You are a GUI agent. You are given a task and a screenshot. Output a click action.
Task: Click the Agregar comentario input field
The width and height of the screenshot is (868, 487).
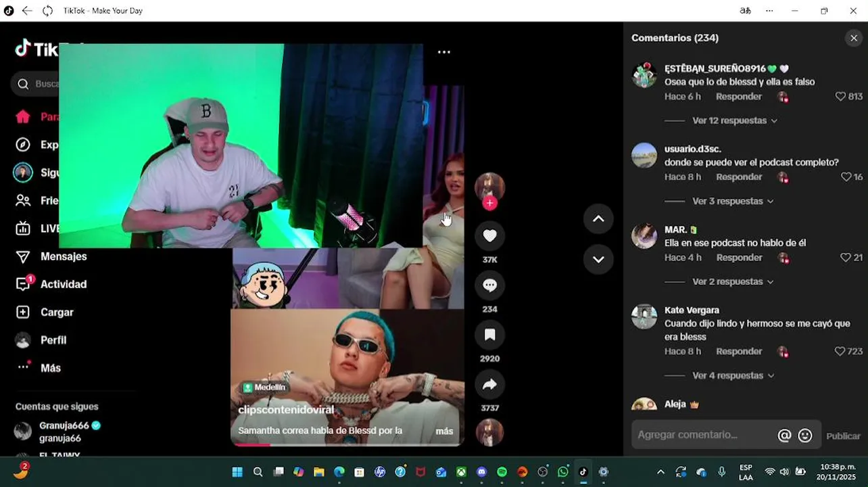[703, 435]
